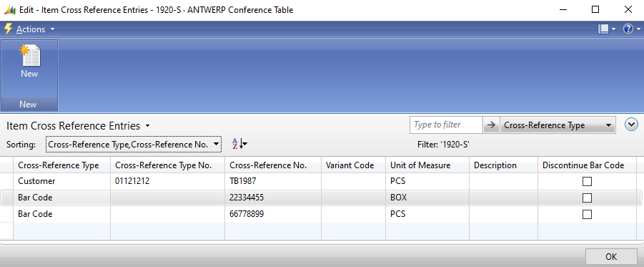Click the Actions menu dropdown arrow

(52, 29)
